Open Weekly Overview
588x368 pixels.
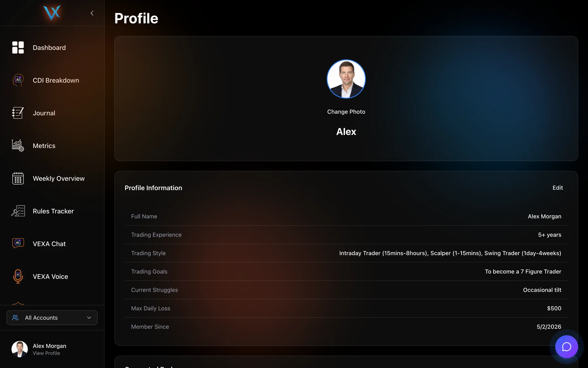click(x=59, y=179)
